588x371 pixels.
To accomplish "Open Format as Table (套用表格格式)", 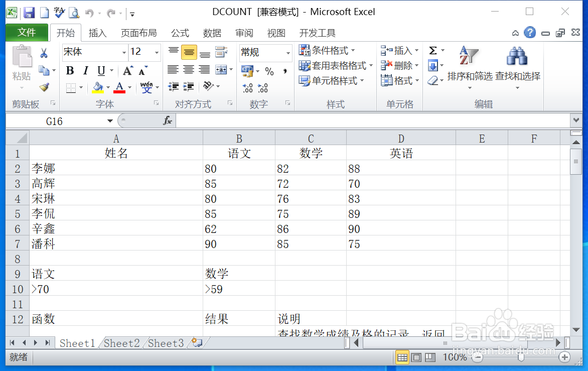I will point(336,66).
